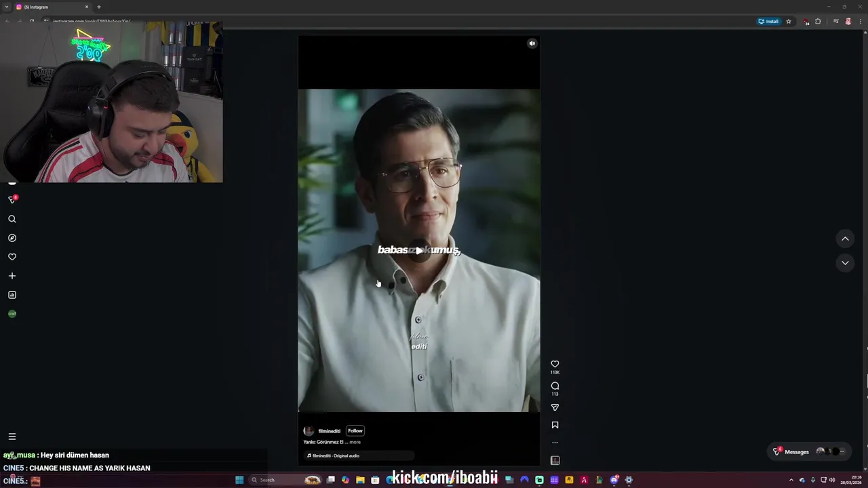Screen dimensions: 868x488
Task: Open floating Messages button
Action: (810, 451)
